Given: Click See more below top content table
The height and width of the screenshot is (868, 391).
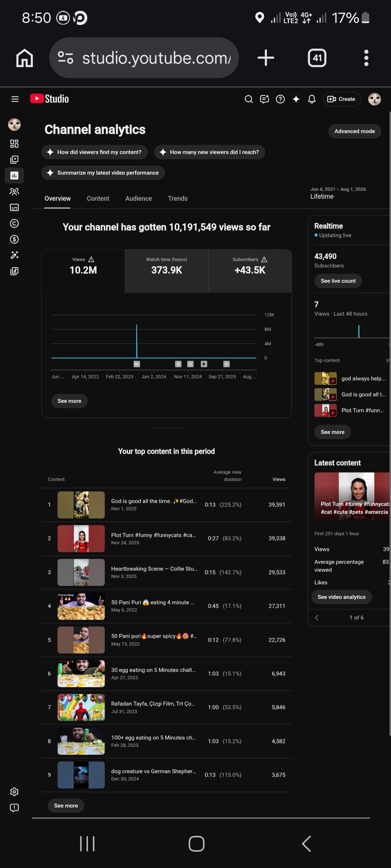Looking at the screenshot, I should click(66, 806).
